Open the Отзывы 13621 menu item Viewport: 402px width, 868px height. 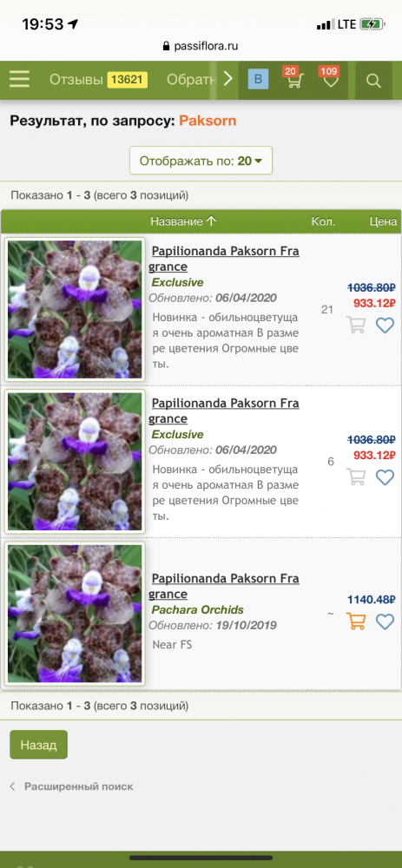[99, 80]
